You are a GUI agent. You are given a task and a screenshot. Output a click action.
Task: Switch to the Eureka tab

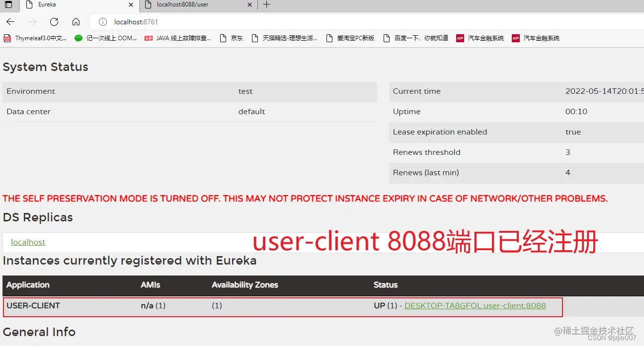80,5
